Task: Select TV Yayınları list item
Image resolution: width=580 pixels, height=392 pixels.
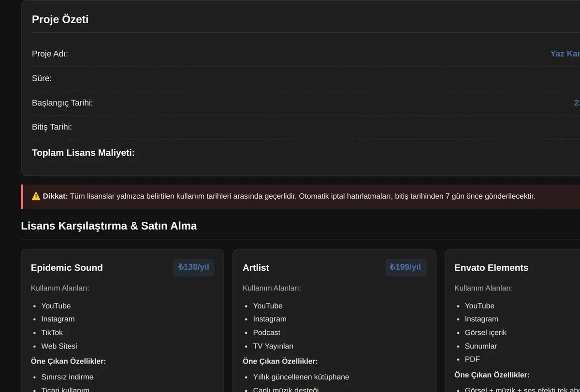Action: 273,346
